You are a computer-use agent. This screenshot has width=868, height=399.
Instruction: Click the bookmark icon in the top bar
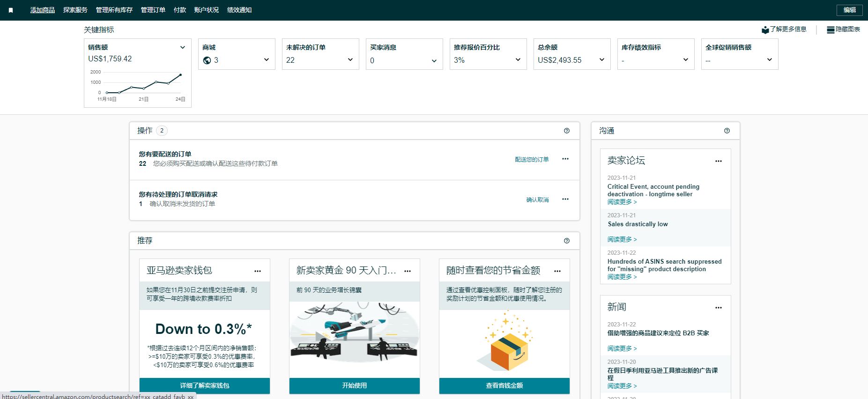pyautogui.click(x=11, y=10)
